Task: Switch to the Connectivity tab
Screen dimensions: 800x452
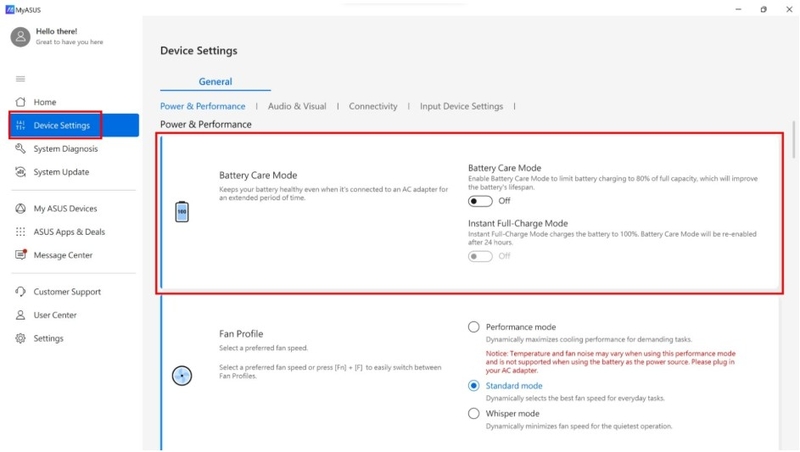Action: 373,106
